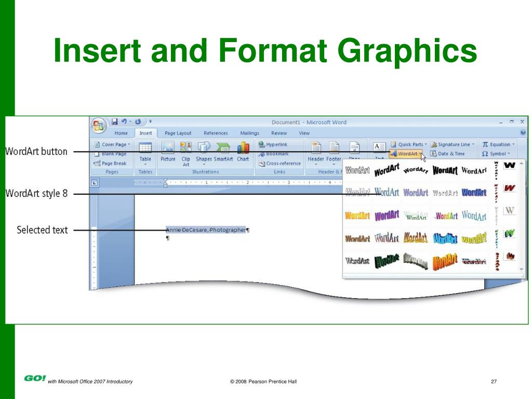Choose the purple gradient WordArt in row two
Image resolution: width=532 pixels, height=399 pixels.
pyautogui.click(x=415, y=192)
